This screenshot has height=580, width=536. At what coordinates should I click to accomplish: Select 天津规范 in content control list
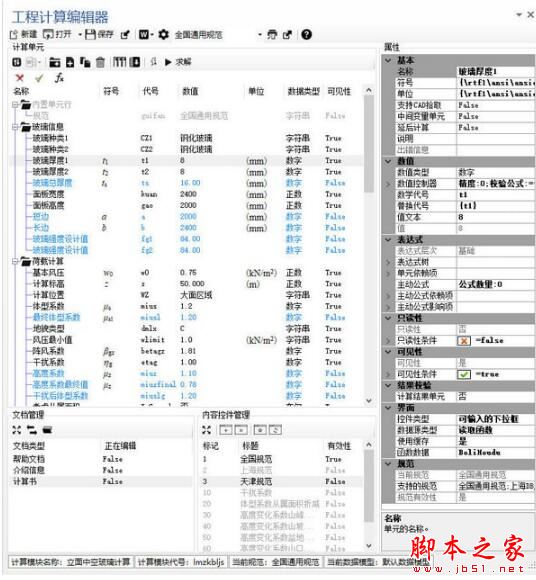pyautogui.click(x=256, y=482)
